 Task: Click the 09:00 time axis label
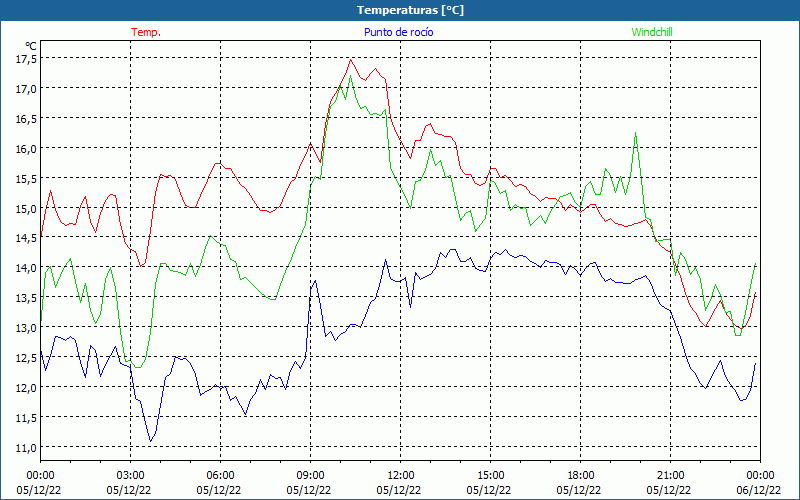tap(310, 475)
